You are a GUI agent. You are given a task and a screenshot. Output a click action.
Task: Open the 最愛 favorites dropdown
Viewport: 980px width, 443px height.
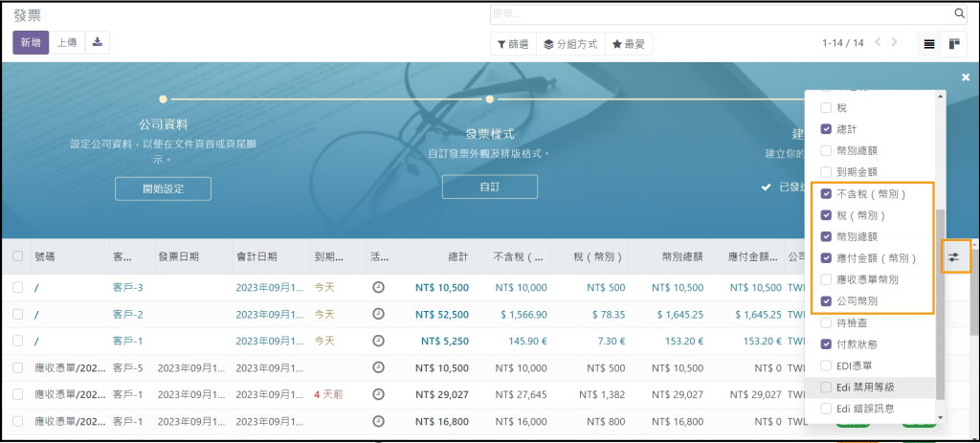[x=629, y=44]
